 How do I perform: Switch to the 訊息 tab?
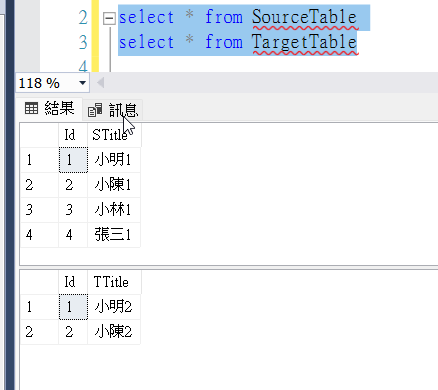[113, 110]
